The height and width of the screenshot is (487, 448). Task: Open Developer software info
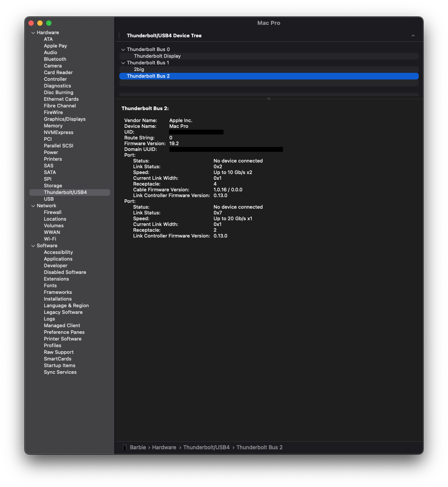point(55,265)
